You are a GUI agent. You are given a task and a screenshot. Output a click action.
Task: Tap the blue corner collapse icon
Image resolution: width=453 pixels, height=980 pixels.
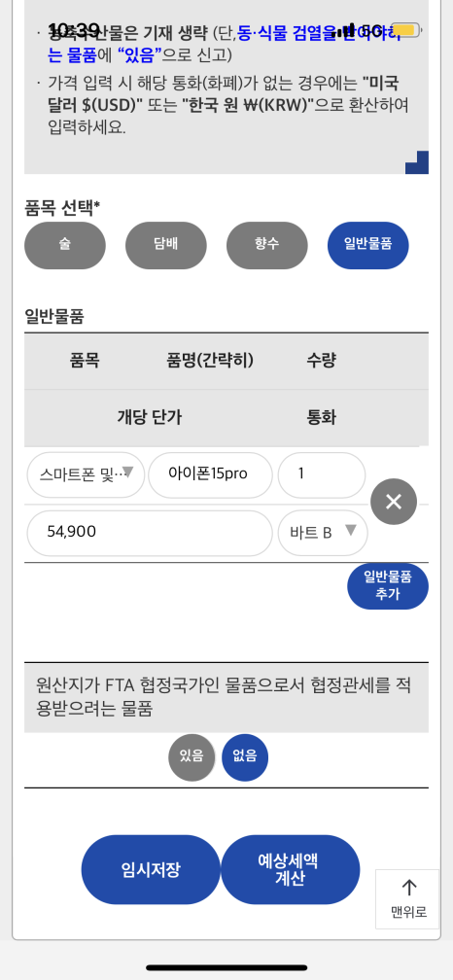tap(417, 162)
